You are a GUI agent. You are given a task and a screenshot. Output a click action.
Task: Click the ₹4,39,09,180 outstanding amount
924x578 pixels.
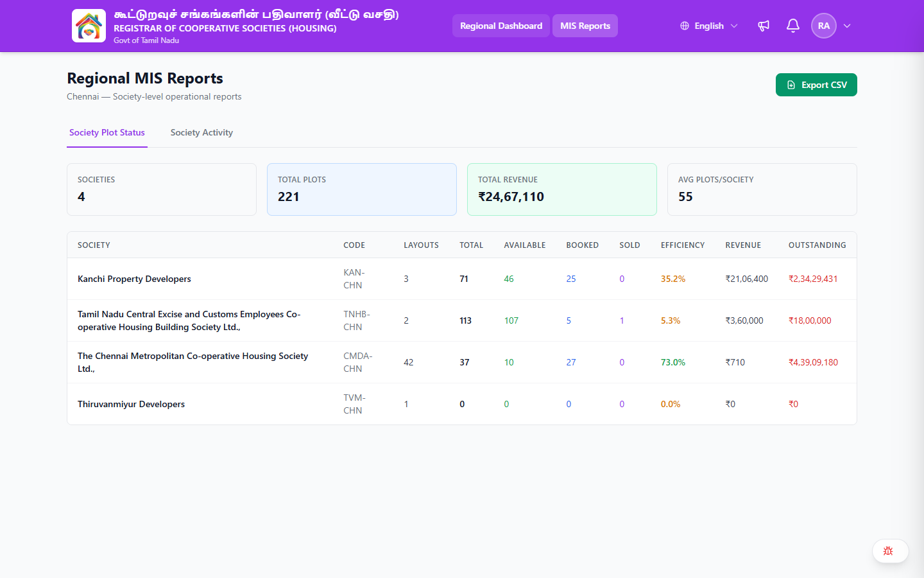coord(813,362)
